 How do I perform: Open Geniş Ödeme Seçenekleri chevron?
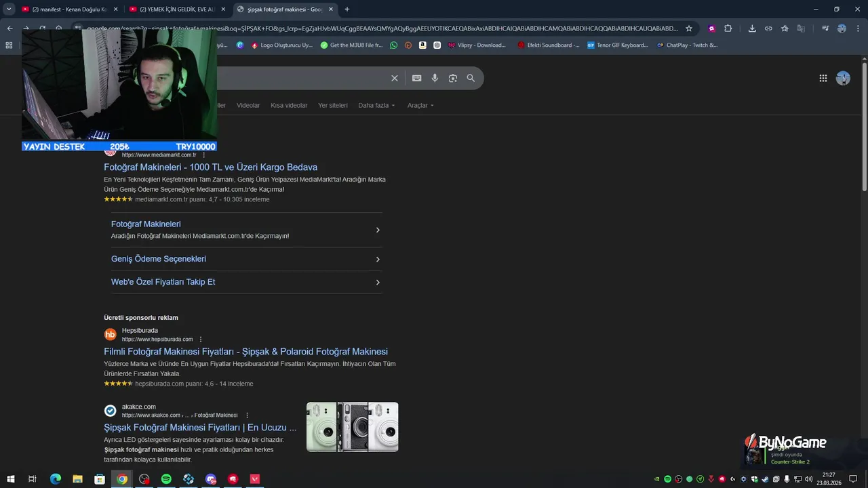tap(378, 260)
